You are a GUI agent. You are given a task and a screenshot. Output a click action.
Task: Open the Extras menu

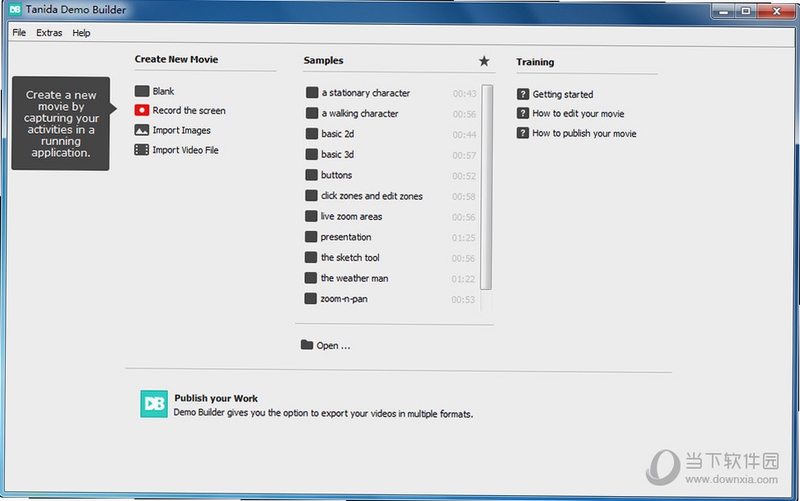49,33
